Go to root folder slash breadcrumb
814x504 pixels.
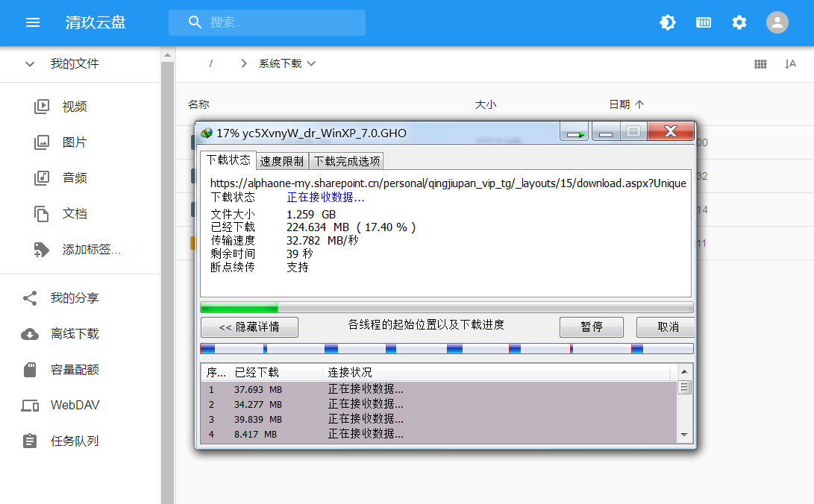pyautogui.click(x=210, y=64)
